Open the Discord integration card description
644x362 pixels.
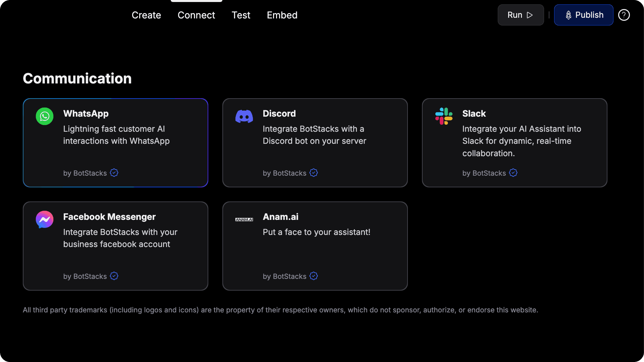point(314,135)
